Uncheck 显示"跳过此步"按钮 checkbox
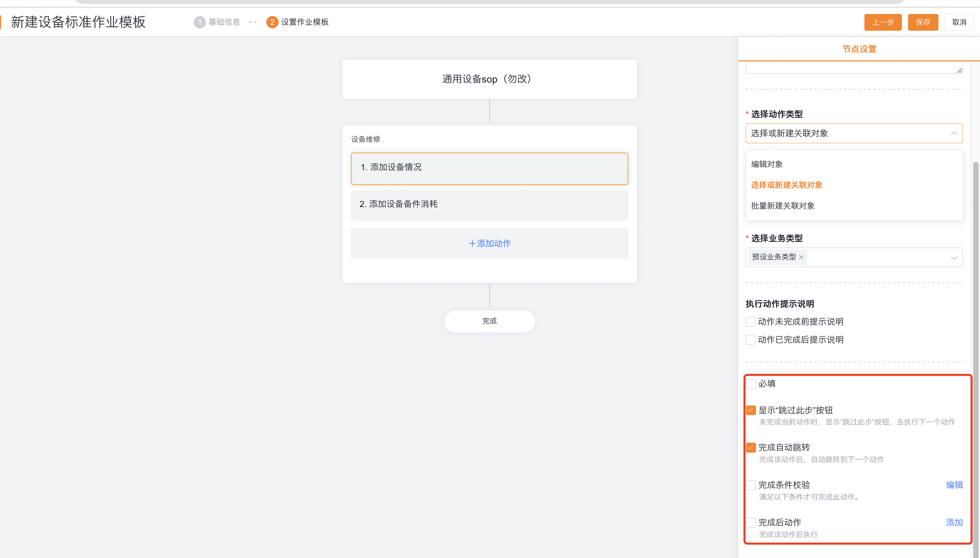The image size is (980, 558). [751, 410]
